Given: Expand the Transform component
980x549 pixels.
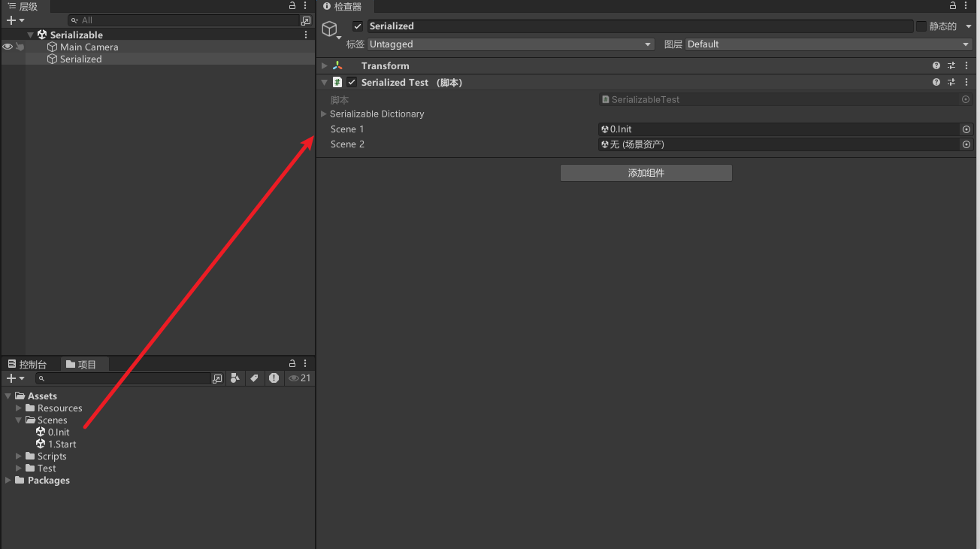Looking at the screenshot, I should click(325, 66).
